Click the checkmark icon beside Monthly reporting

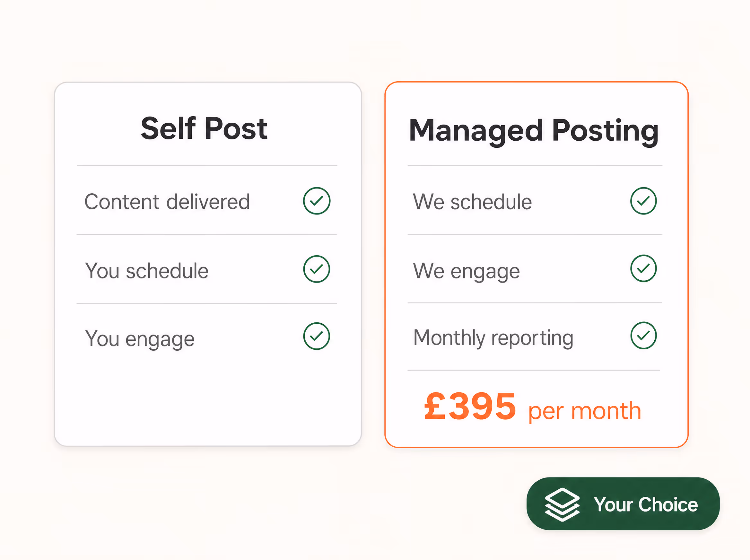pyautogui.click(x=643, y=336)
